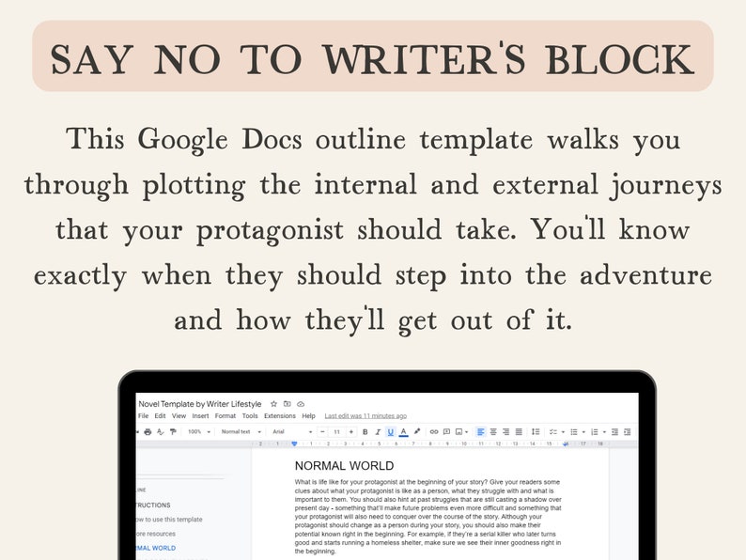Click the Increase indent icon
Viewport: 746px width, 560px height.
(627, 431)
